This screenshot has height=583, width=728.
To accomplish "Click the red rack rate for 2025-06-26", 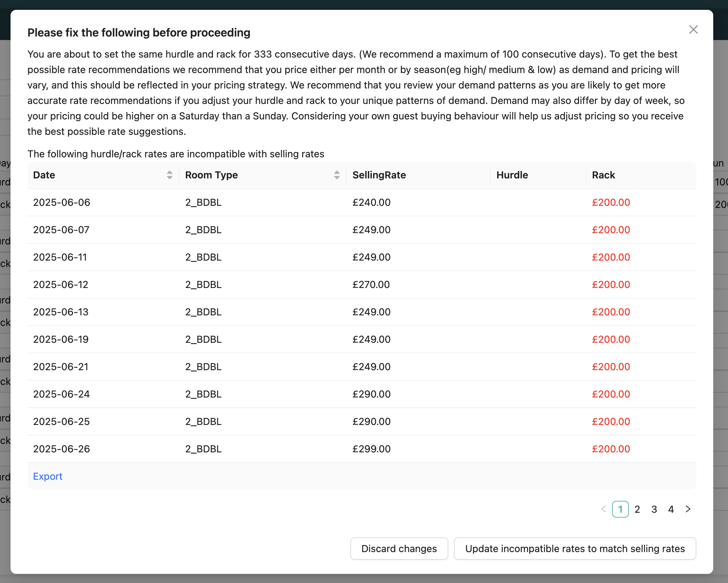I will coord(611,449).
